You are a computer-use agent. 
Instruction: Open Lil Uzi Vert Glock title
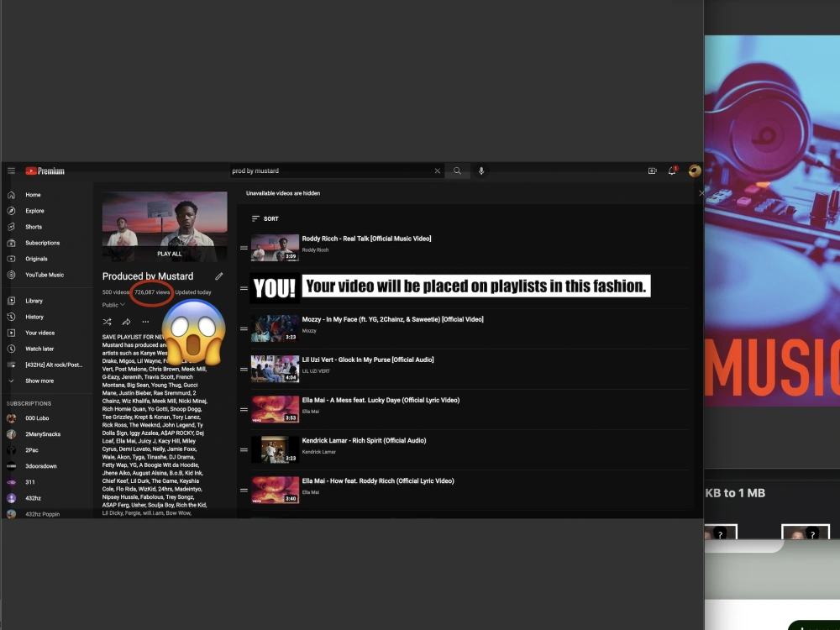[368, 360]
